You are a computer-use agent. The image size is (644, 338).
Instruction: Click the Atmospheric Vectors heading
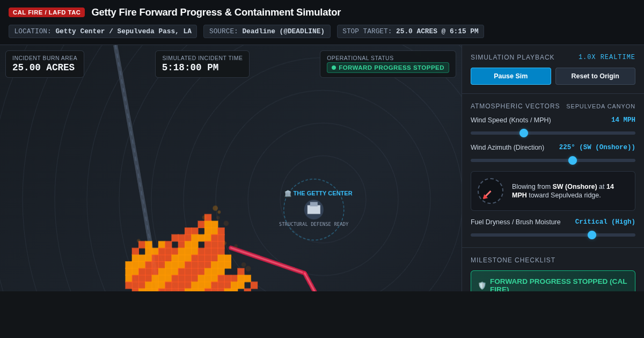coord(515,106)
